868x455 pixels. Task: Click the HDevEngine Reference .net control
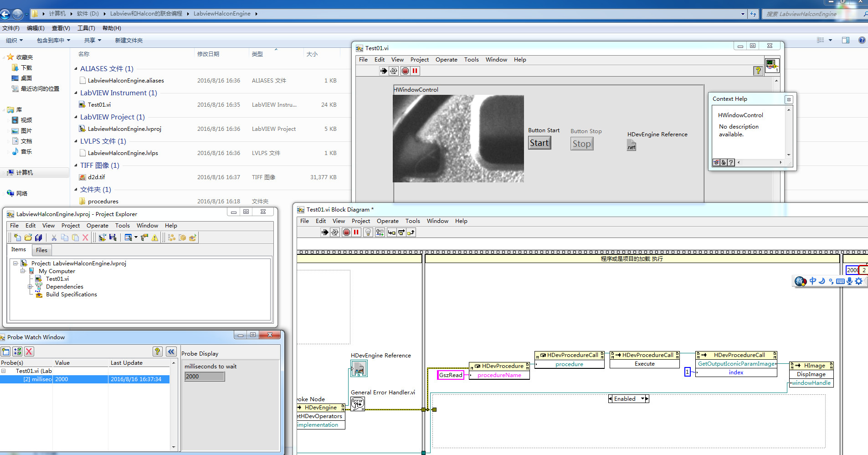(x=632, y=145)
